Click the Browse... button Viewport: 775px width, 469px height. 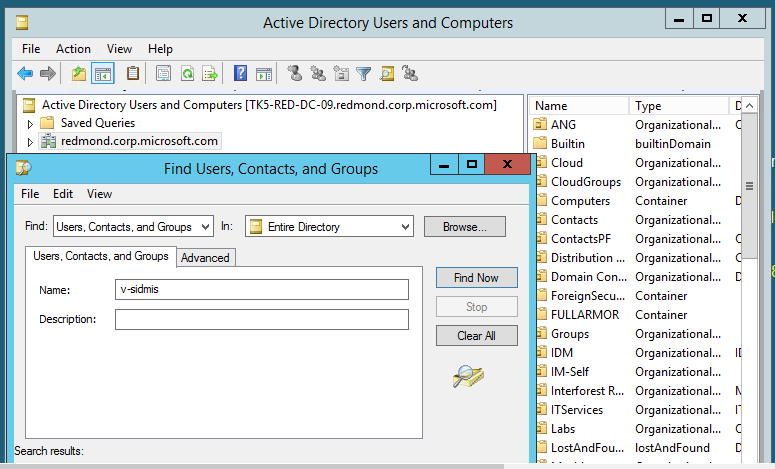click(465, 227)
